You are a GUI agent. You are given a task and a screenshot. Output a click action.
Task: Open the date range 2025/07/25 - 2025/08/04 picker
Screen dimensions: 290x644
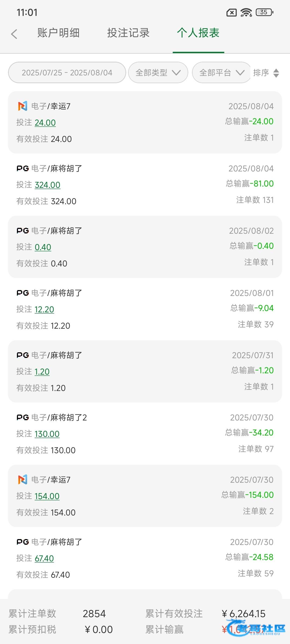[x=67, y=73]
